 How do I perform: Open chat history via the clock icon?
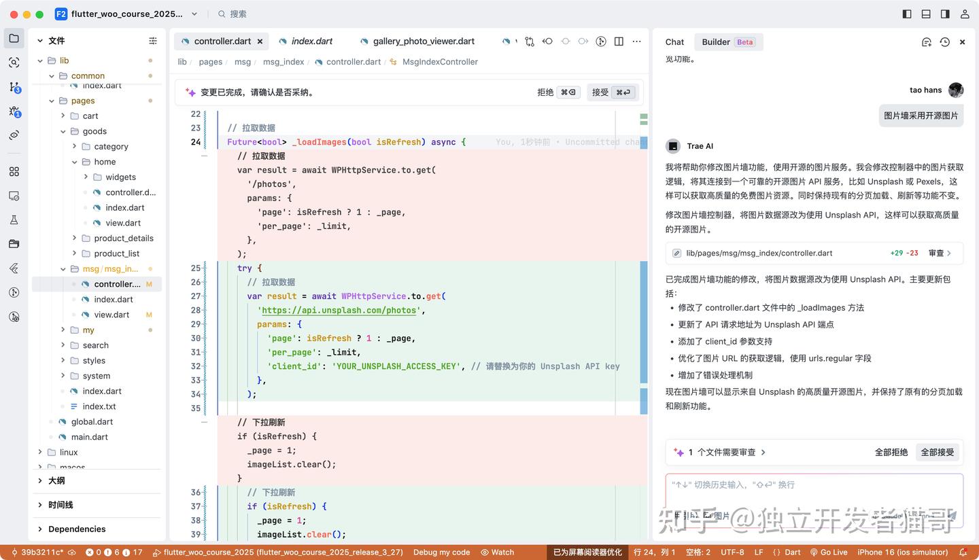[944, 41]
